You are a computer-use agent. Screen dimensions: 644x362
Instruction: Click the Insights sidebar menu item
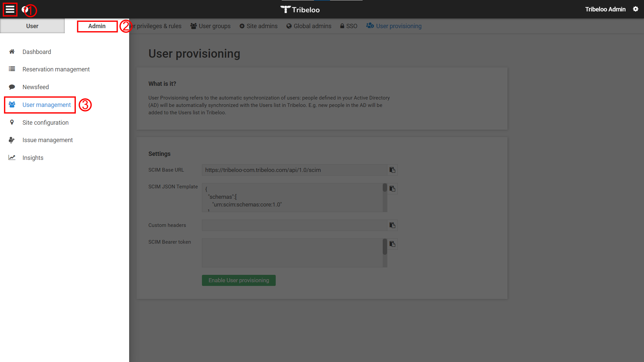pos(33,158)
